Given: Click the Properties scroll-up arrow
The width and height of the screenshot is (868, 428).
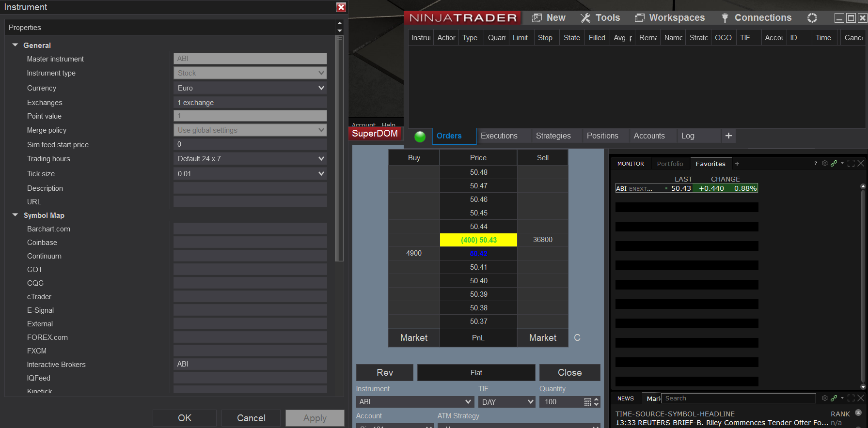Looking at the screenshot, I should pos(340,23).
